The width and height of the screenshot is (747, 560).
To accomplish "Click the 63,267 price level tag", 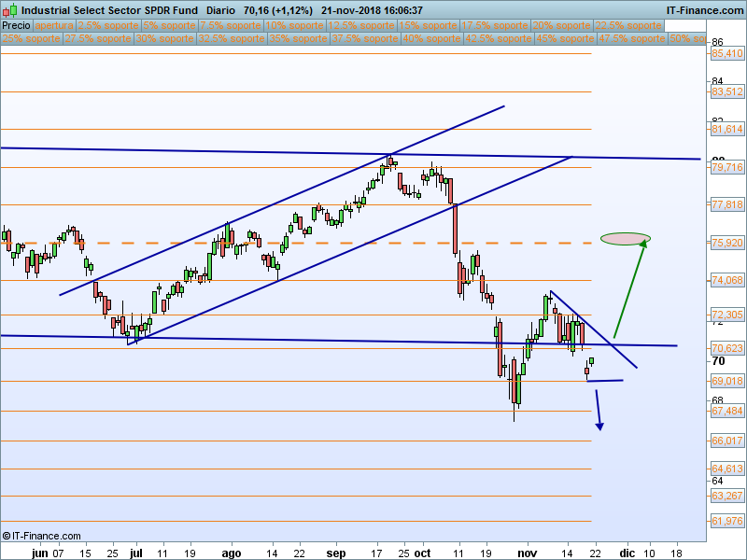I will tap(727, 496).
